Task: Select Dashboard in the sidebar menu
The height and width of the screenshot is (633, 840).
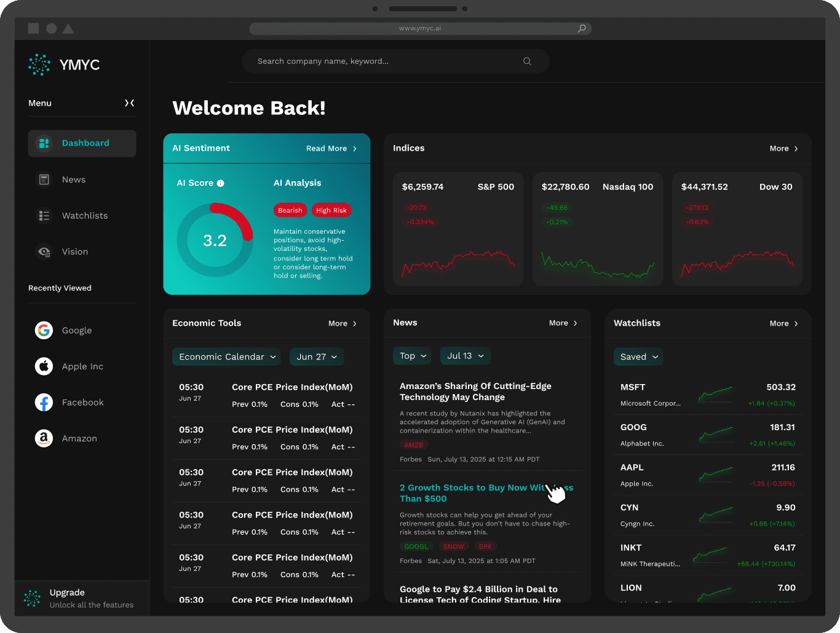Action: (x=82, y=143)
